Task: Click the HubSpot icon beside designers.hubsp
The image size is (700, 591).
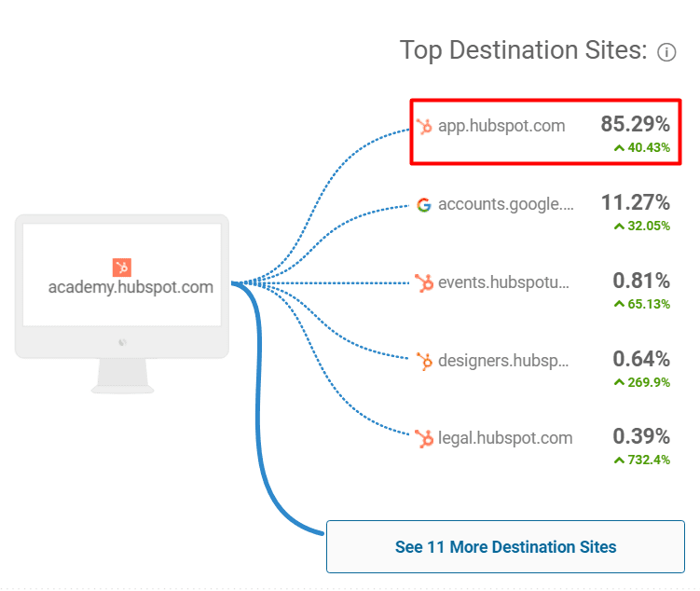Action: 424,361
